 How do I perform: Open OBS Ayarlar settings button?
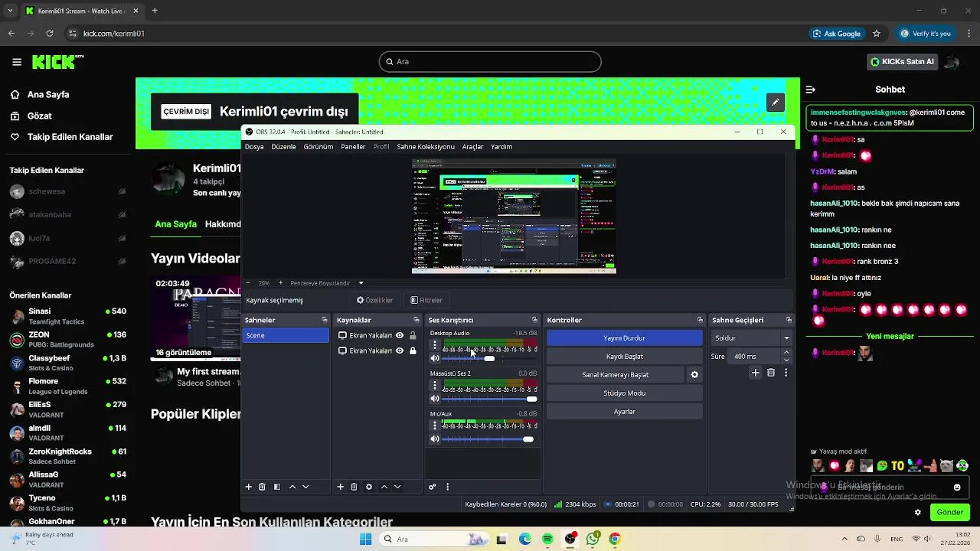pos(624,412)
